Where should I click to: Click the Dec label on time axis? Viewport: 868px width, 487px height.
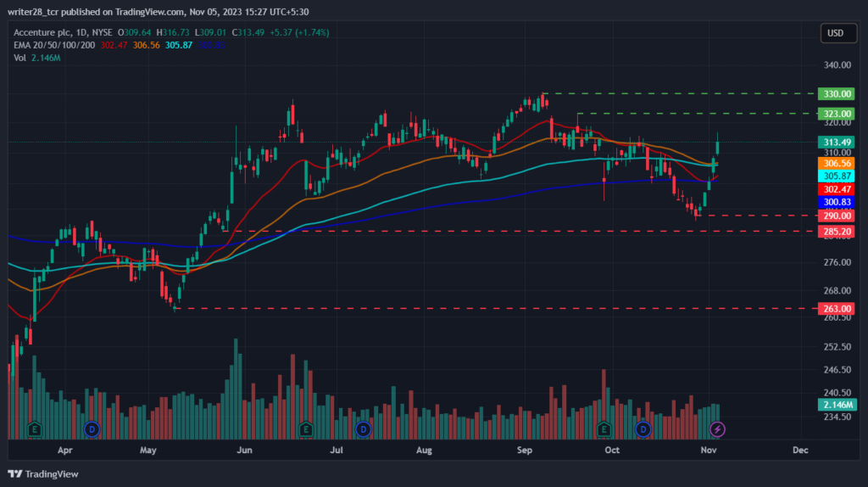pos(800,451)
